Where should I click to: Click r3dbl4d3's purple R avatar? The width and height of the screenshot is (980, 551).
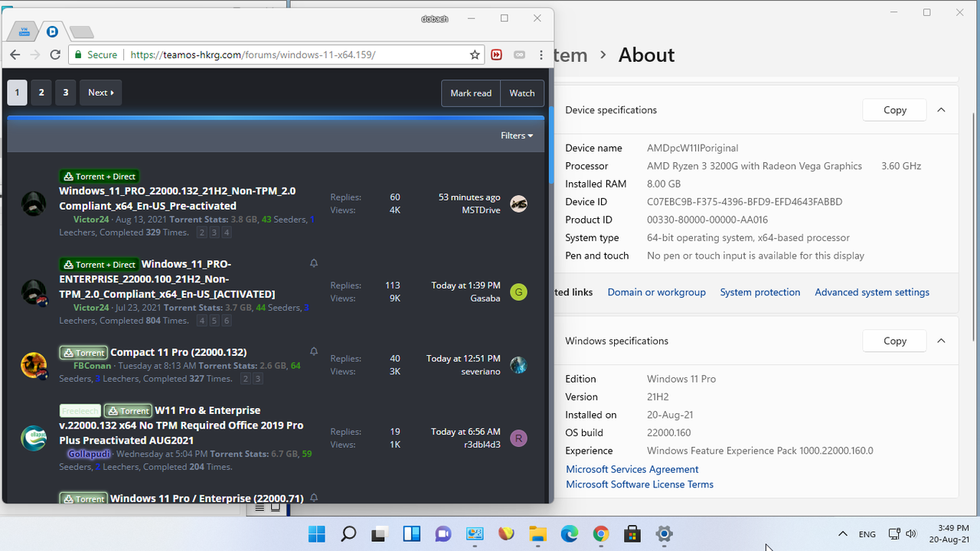point(518,439)
